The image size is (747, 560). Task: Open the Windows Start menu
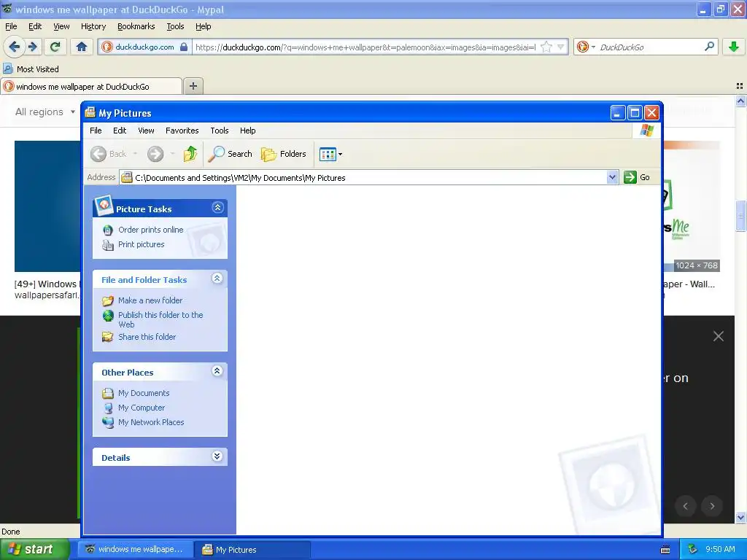click(x=35, y=549)
